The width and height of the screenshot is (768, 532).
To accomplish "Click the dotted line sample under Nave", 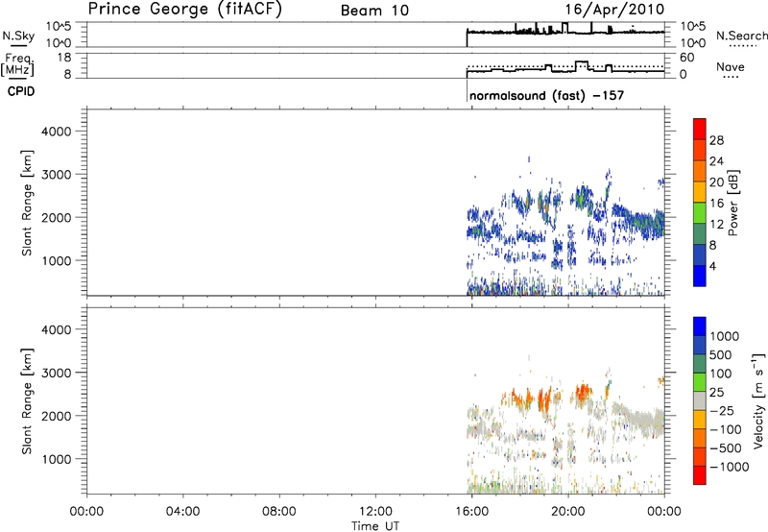I will [731, 77].
